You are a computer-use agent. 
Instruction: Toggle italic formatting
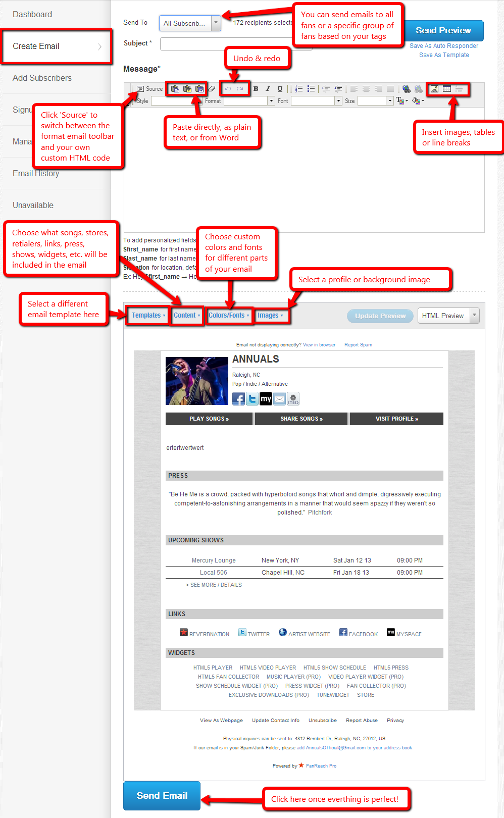tap(268, 89)
